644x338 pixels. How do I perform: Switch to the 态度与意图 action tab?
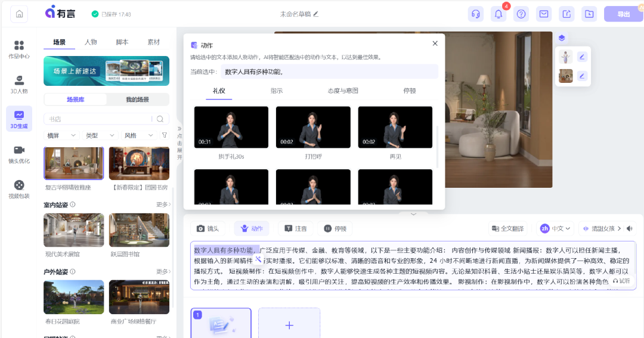tap(342, 91)
